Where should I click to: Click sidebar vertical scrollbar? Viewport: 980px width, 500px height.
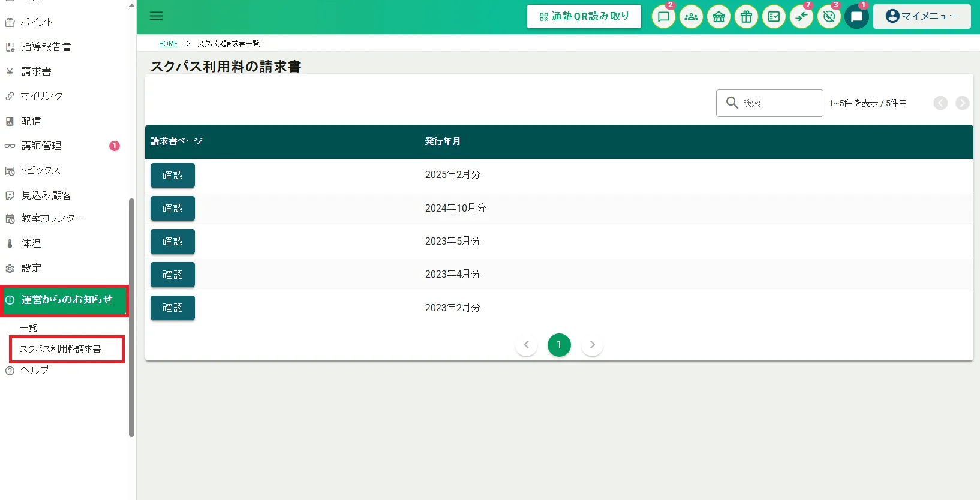[131, 318]
